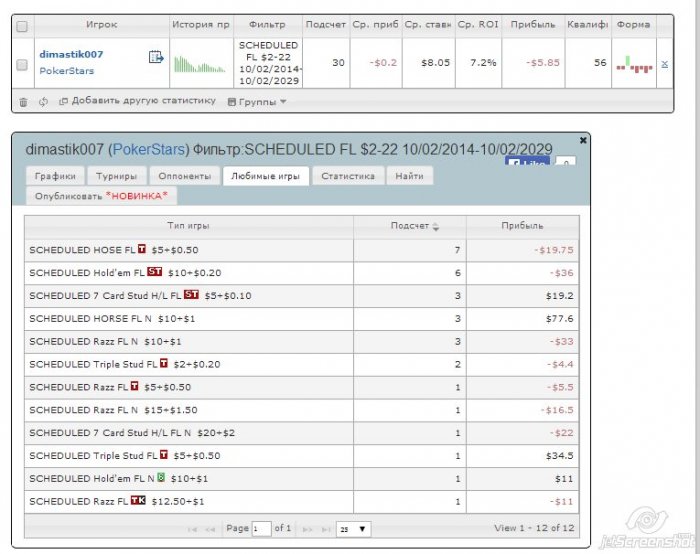Select the SCHEDULED HORSE FL N $10+$1 row
700x554 pixels.
pyautogui.click(x=302, y=319)
